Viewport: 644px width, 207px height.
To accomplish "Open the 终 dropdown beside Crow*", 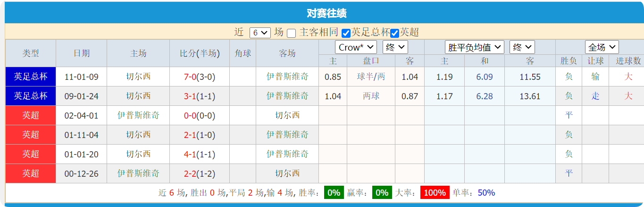I will tap(395, 47).
